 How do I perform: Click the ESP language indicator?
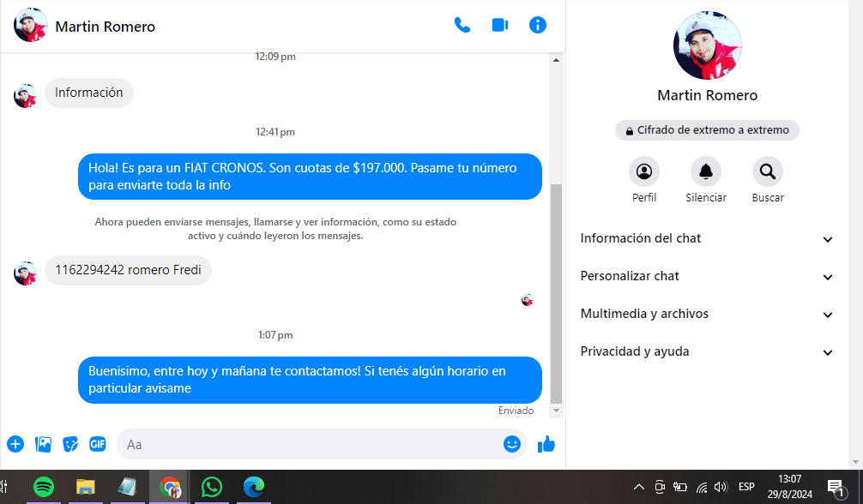tap(746, 487)
